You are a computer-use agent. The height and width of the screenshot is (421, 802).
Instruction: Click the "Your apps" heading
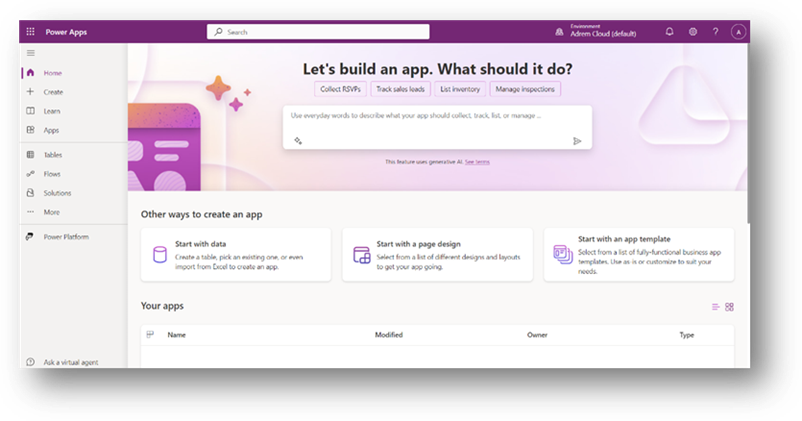pyautogui.click(x=162, y=306)
